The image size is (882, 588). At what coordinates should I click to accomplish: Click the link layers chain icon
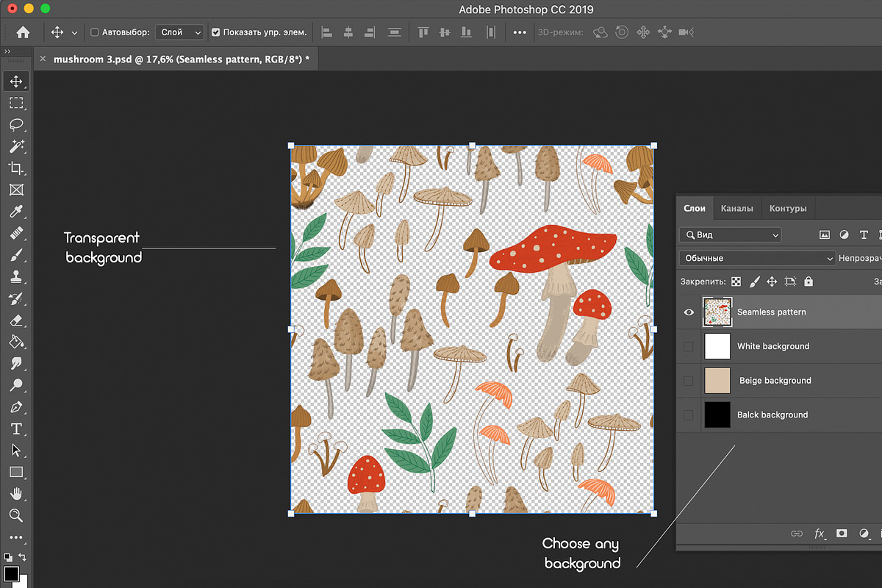pos(797,534)
